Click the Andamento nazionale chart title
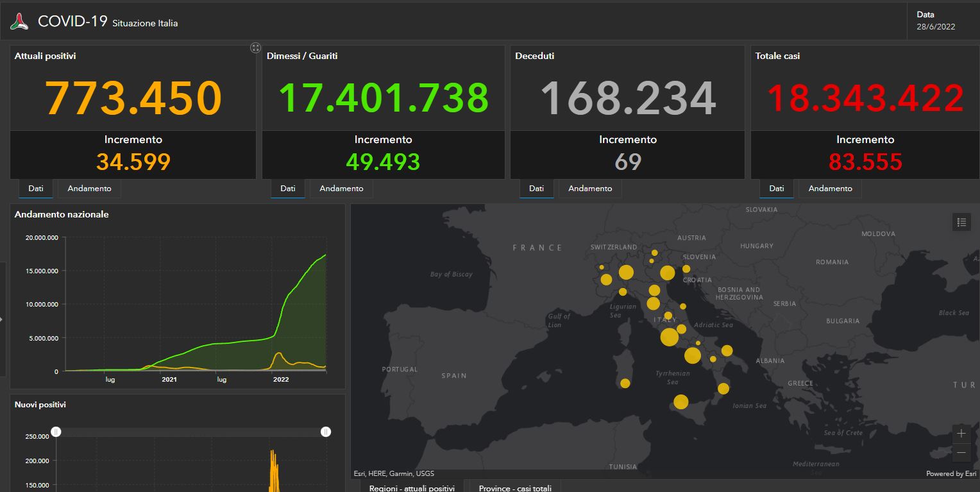 point(62,214)
